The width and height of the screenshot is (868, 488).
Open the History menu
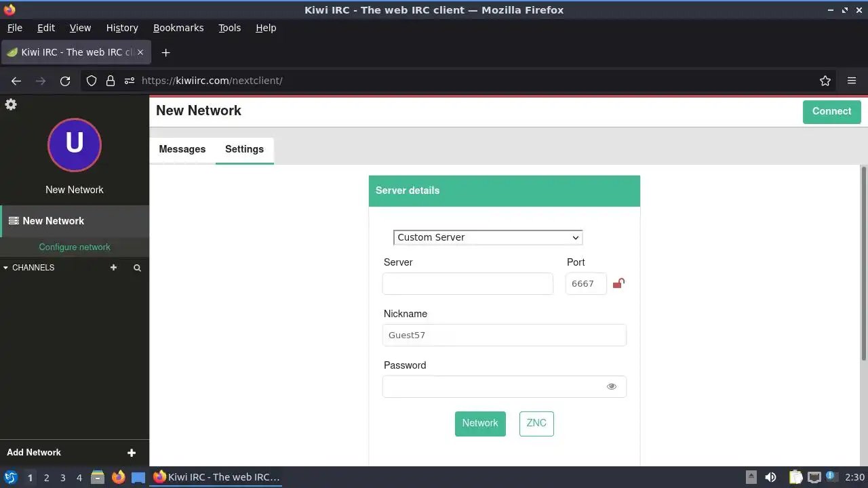click(x=122, y=28)
